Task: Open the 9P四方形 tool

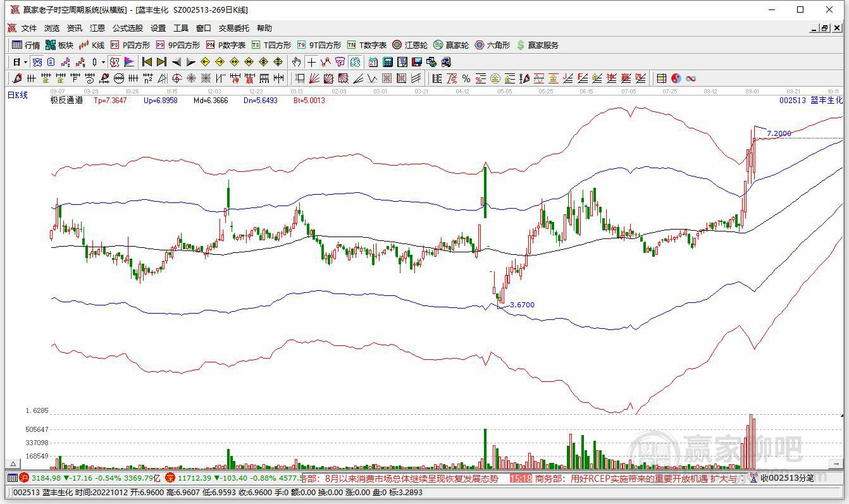Action: pos(178,45)
